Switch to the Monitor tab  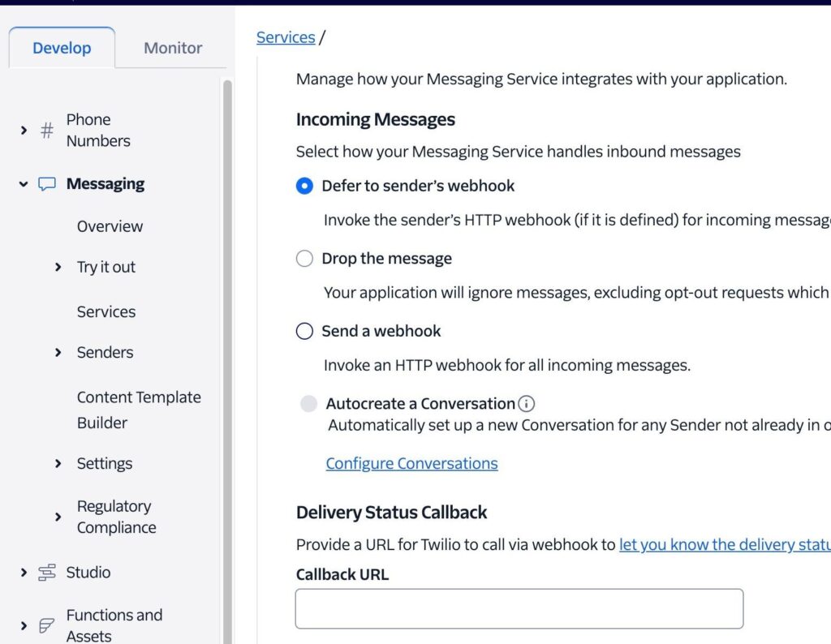173,48
